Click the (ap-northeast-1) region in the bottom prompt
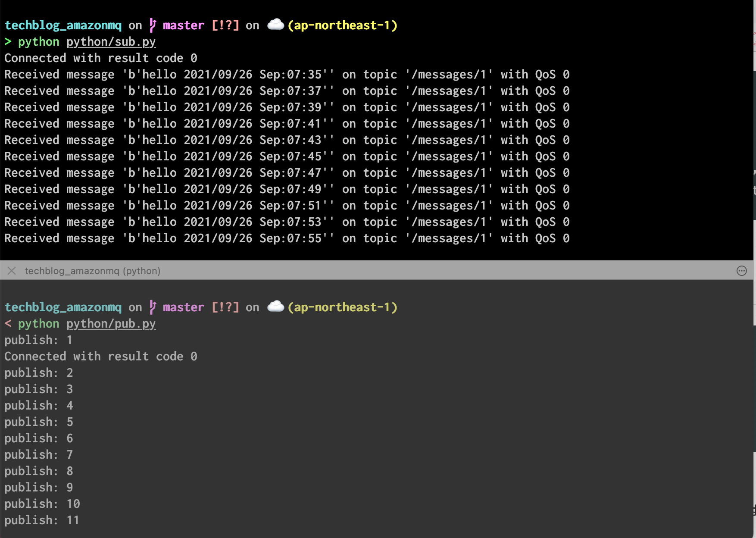Image resolution: width=756 pixels, height=538 pixels. (x=342, y=307)
